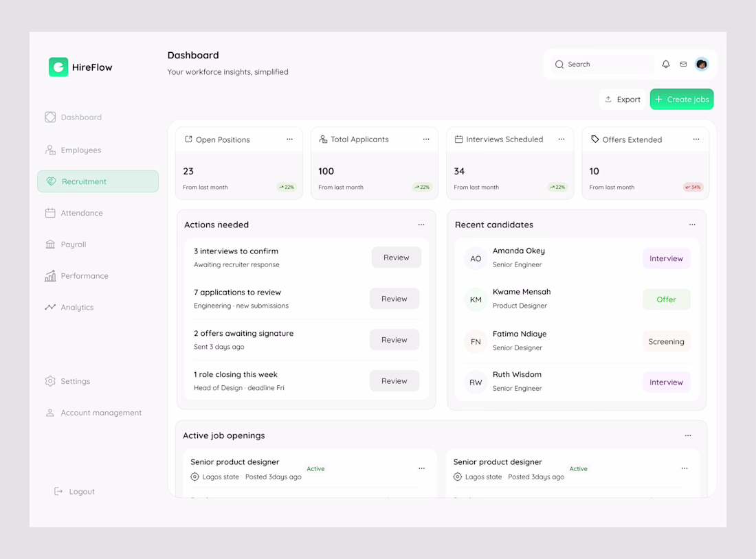Click Active tag on second job card
The image size is (756, 559).
pos(579,468)
